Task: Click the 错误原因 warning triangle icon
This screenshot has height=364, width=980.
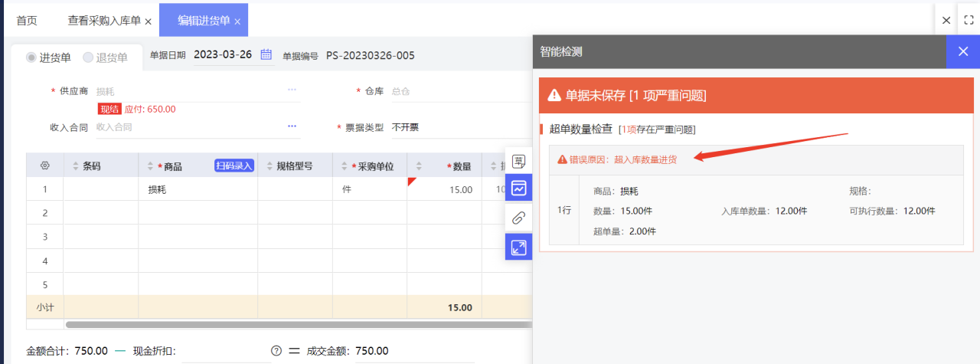Action: (x=563, y=159)
